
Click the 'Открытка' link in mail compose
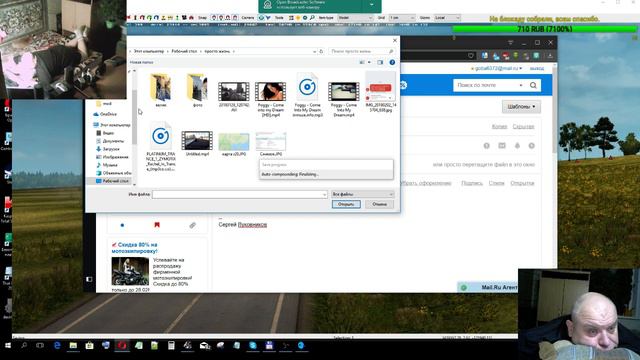(x=522, y=183)
